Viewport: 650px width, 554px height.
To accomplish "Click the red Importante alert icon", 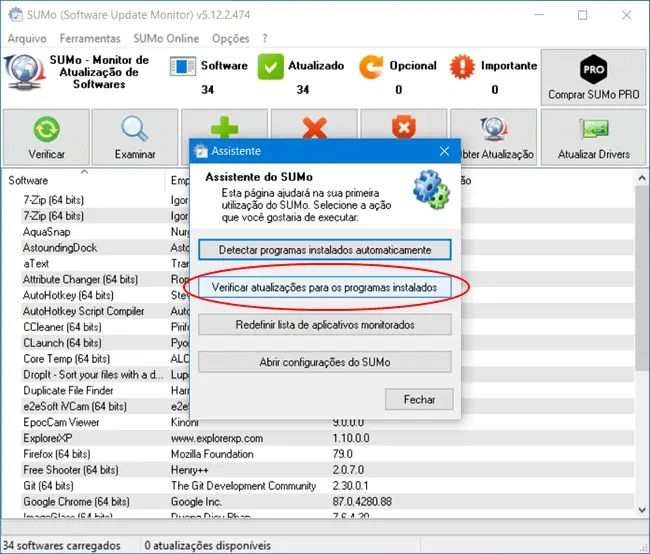I will tap(464, 66).
